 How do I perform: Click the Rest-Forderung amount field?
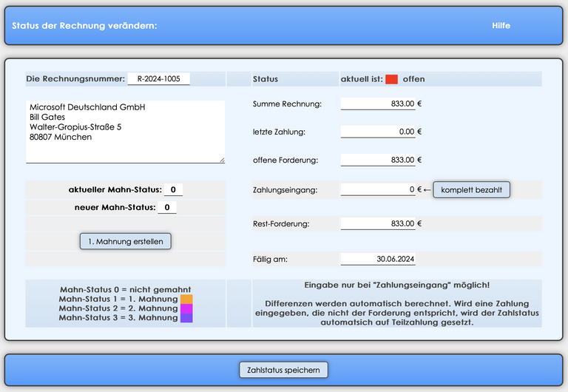coord(378,223)
